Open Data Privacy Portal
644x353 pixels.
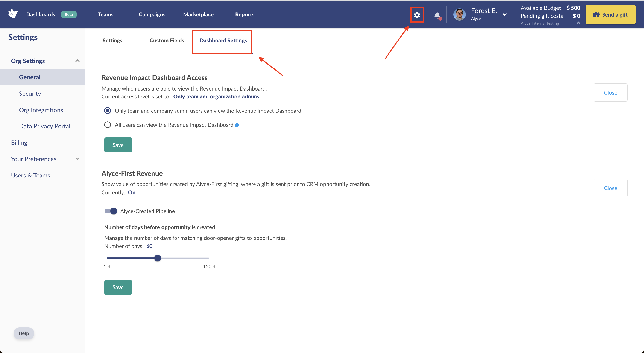[x=44, y=126]
